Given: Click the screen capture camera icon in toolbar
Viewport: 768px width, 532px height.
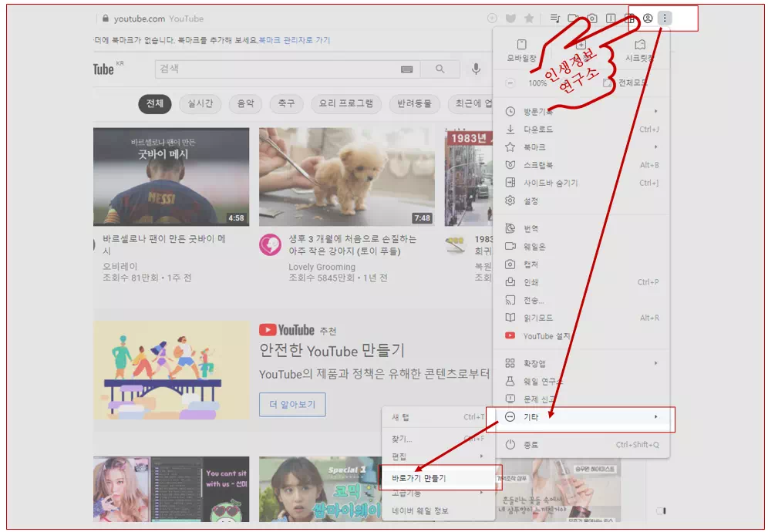Looking at the screenshot, I should click(x=593, y=17).
